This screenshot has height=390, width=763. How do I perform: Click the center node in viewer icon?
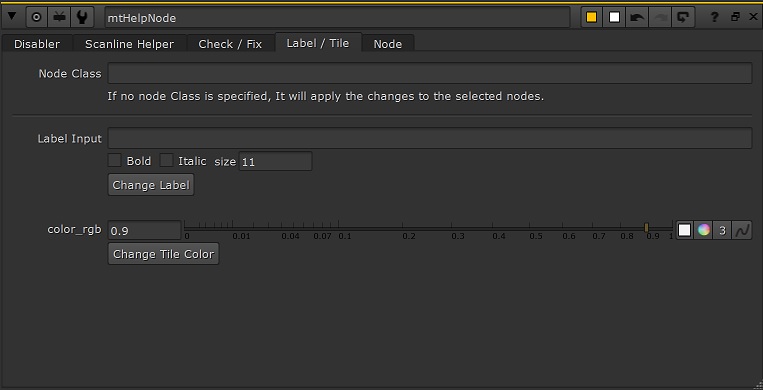coord(36,18)
